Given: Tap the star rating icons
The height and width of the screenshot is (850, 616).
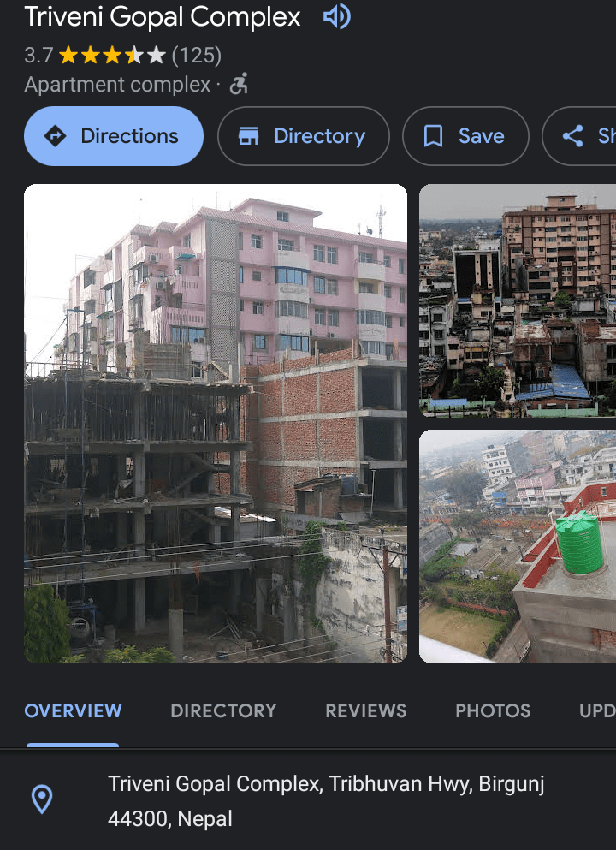Looking at the screenshot, I should 111,56.
